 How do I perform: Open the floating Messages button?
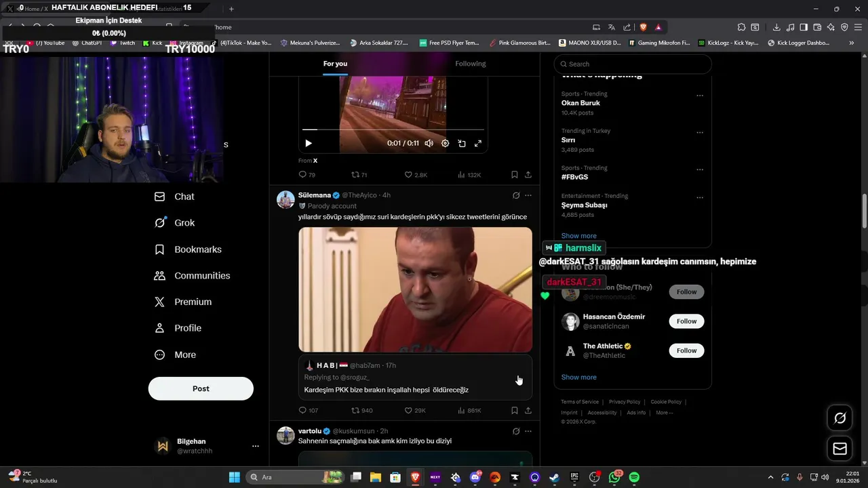click(840, 449)
